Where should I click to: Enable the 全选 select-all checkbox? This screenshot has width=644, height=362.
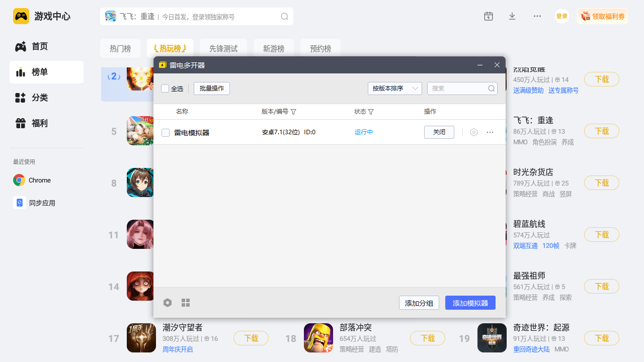point(166,88)
